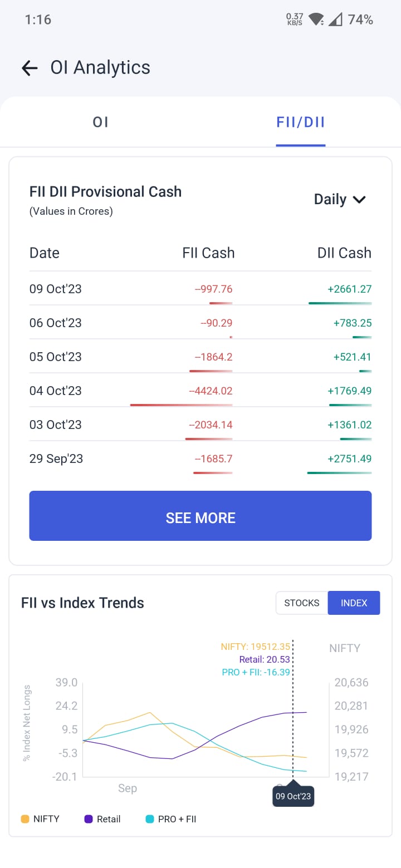Toggle the NIFTY legend marker

(x=25, y=819)
